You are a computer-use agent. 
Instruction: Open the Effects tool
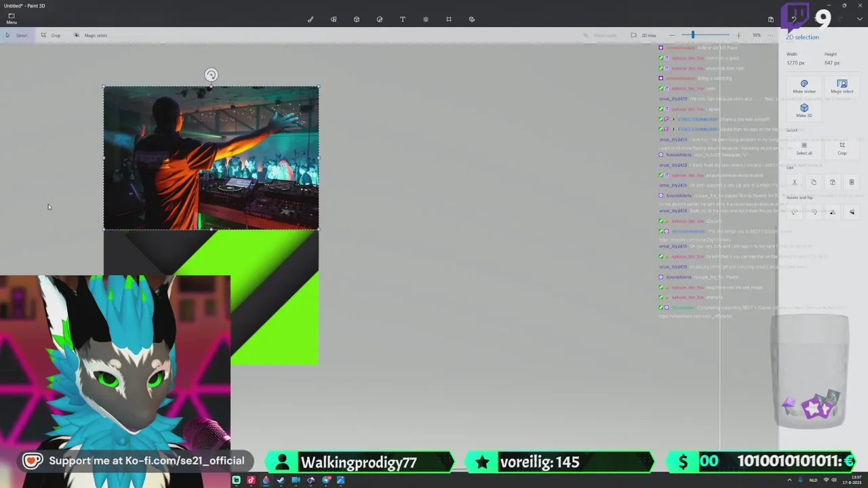click(x=426, y=19)
